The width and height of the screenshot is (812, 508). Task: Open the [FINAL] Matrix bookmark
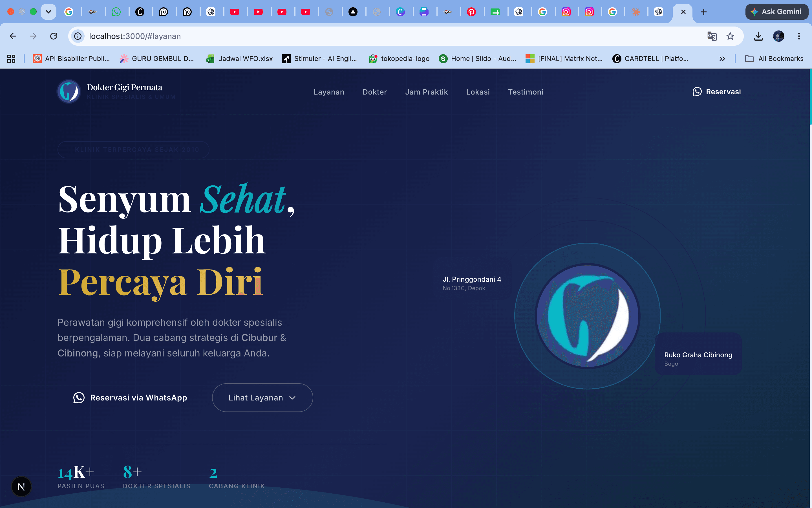tap(564, 58)
